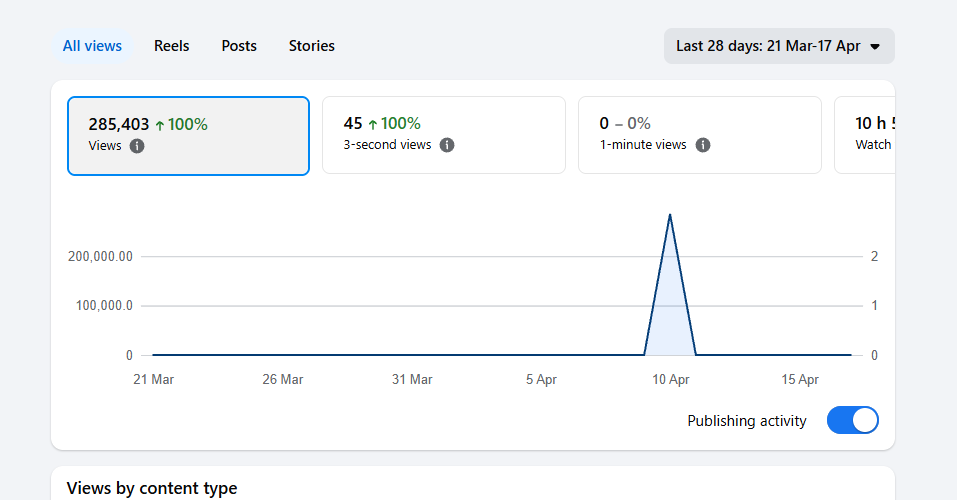The height and width of the screenshot is (500, 957).
Task: Click the green up arrow beside 45
Action: point(373,125)
